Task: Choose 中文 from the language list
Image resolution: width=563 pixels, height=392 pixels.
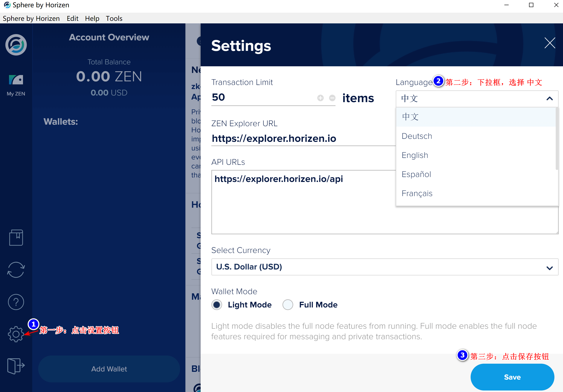Action: pos(476,117)
